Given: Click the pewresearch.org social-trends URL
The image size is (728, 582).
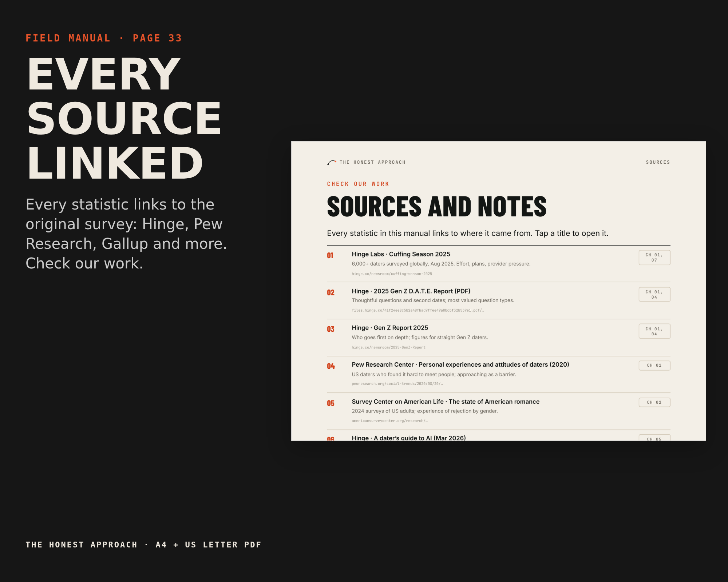Looking at the screenshot, I should (x=397, y=384).
